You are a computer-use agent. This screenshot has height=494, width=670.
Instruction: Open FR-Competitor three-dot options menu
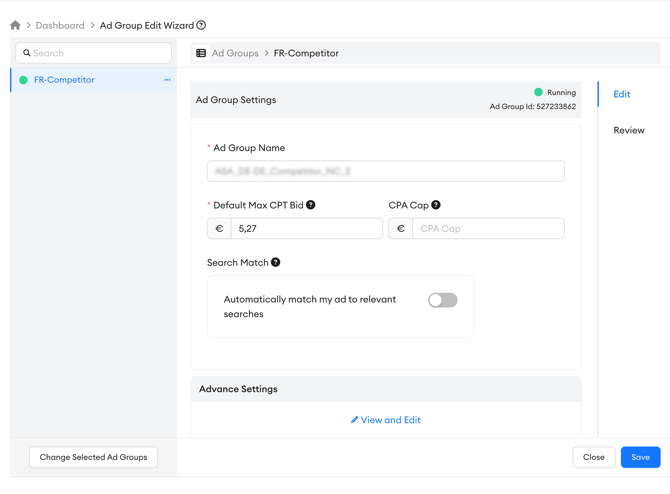coord(167,80)
